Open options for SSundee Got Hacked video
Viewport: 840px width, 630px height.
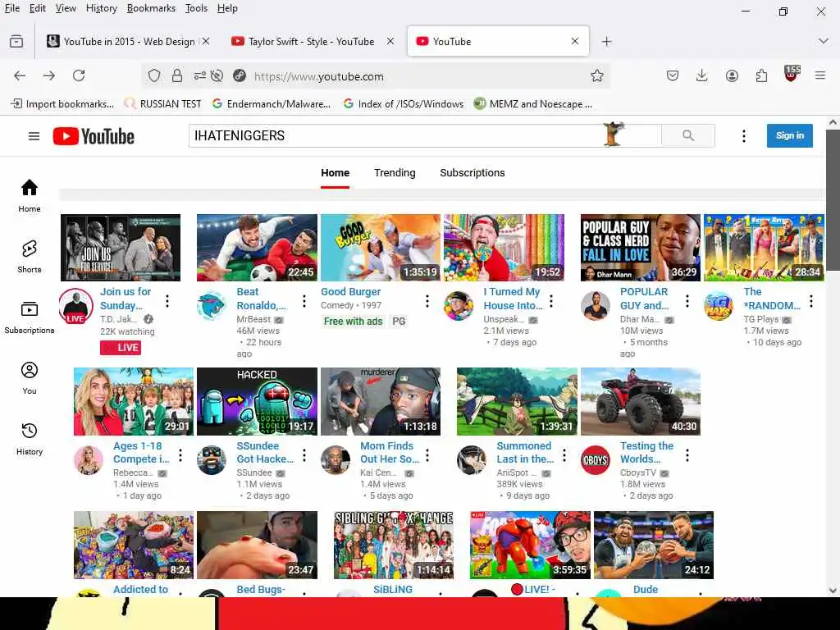[304, 455]
